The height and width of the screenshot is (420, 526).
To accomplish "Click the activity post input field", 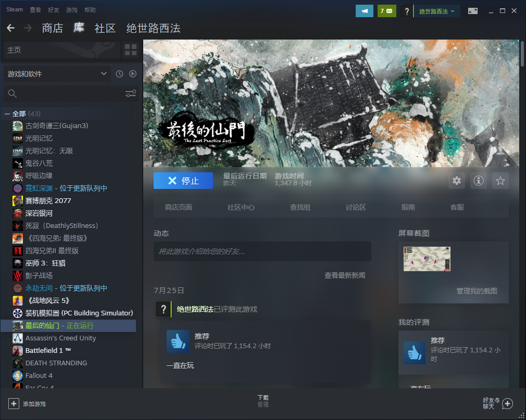I will (262, 251).
